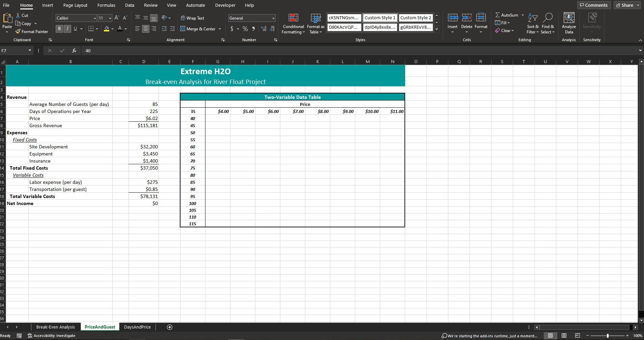Click the Comments button
The height and width of the screenshot is (340, 644).
coord(593,5)
